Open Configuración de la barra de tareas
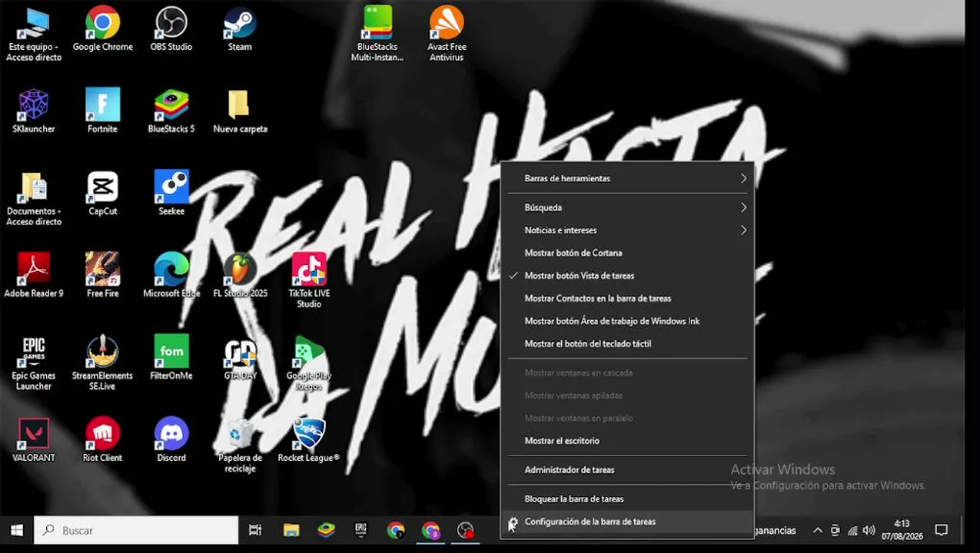Viewport: 980px width, 553px height. [x=627, y=522]
